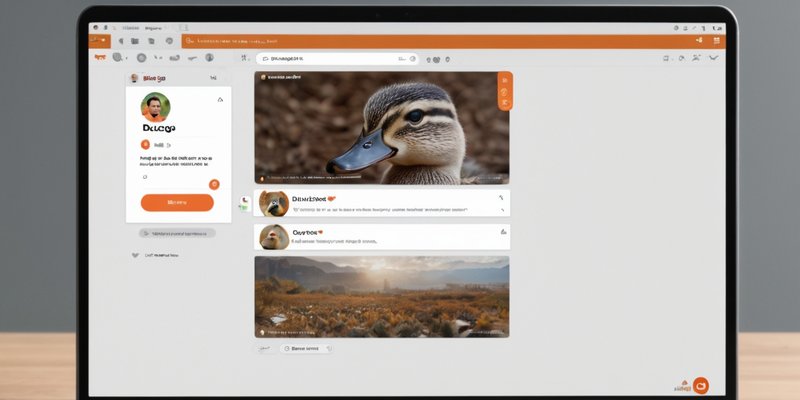
Task: Click the icon at the first post's top-right
Action: point(501,197)
